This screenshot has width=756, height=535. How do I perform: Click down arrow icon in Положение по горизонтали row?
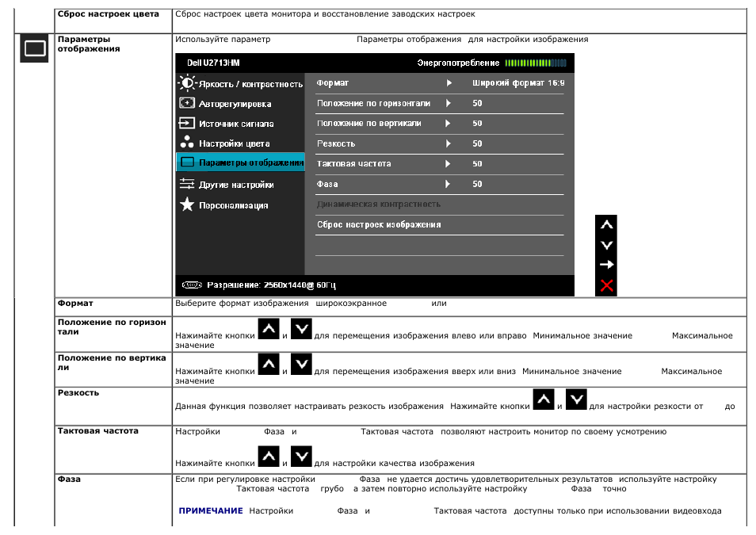[x=301, y=329]
